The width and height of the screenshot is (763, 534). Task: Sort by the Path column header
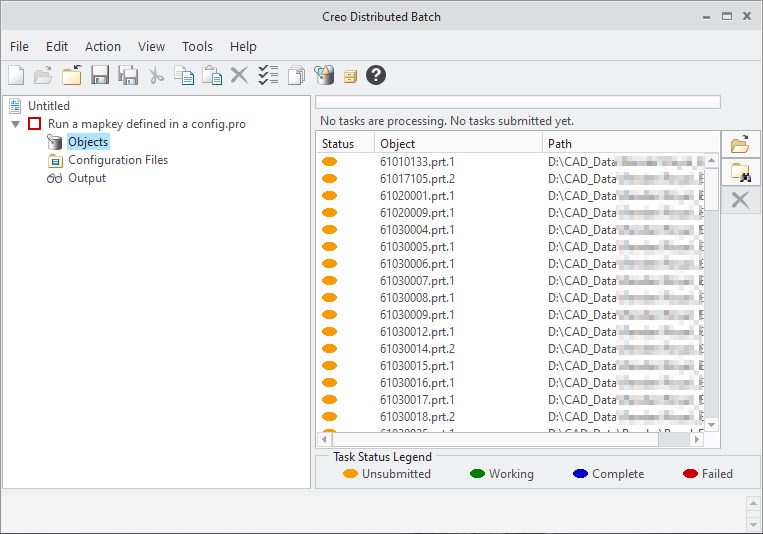(631, 144)
